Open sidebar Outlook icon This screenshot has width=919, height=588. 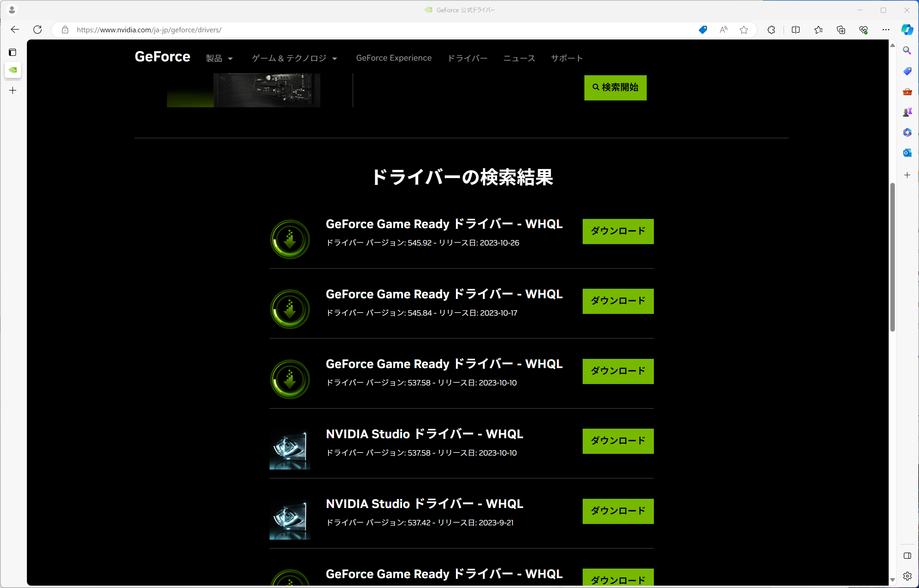pyautogui.click(x=907, y=153)
